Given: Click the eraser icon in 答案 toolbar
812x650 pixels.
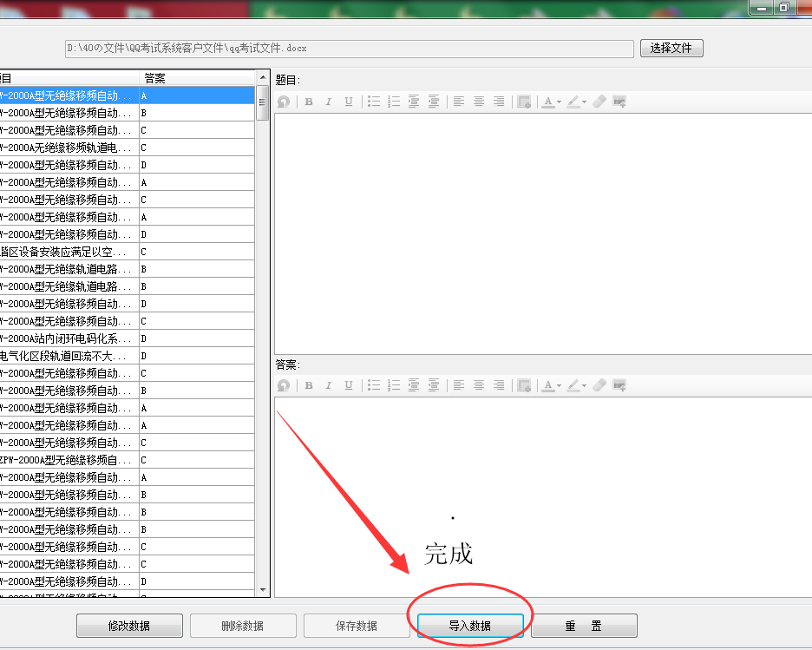Looking at the screenshot, I should coord(599,385).
